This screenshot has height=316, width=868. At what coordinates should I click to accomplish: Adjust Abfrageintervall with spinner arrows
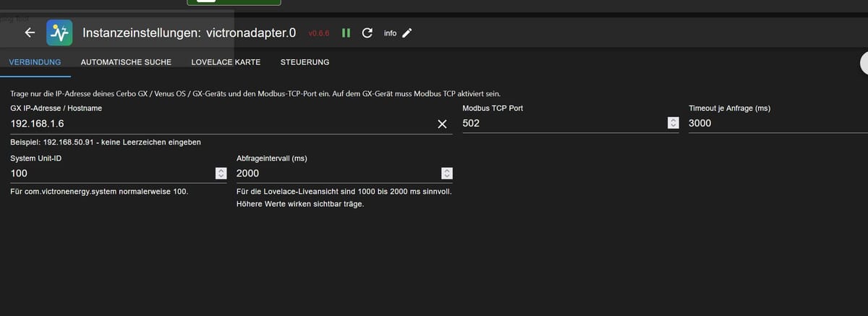pos(447,174)
